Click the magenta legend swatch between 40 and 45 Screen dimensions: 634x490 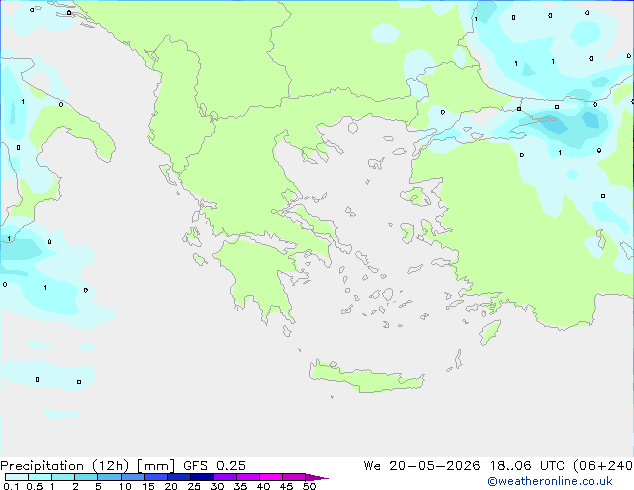(271, 477)
